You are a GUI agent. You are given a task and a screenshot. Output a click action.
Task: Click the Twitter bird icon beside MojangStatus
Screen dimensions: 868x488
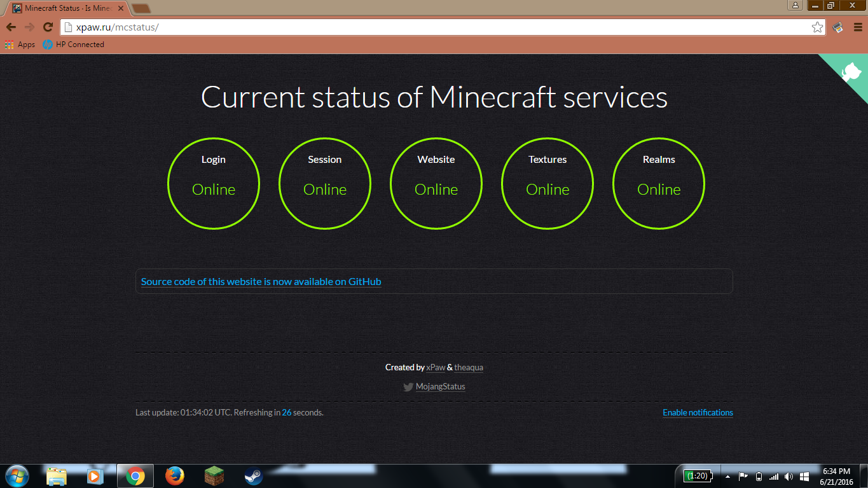click(408, 387)
